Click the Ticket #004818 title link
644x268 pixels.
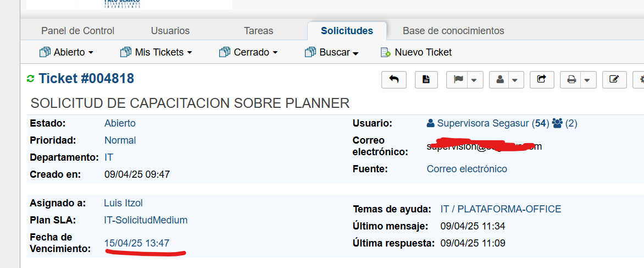point(86,79)
